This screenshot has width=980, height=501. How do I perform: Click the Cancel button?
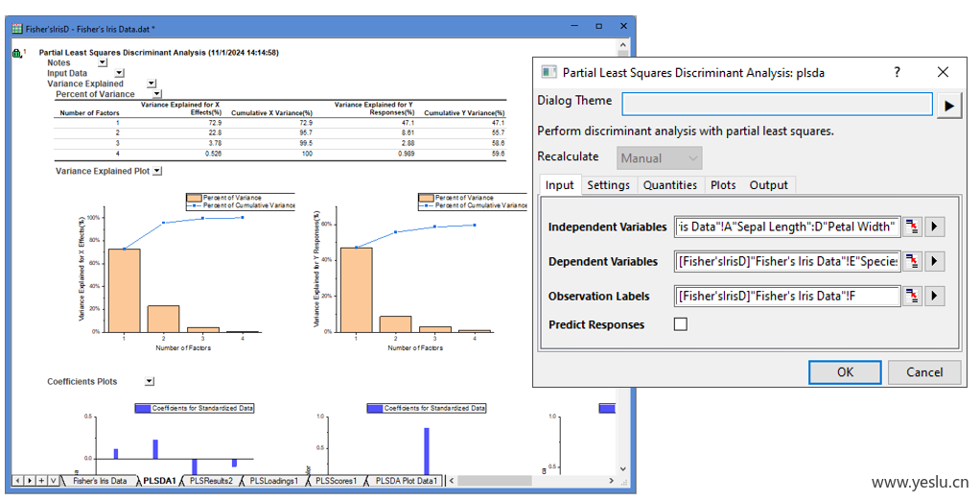pos(924,372)
